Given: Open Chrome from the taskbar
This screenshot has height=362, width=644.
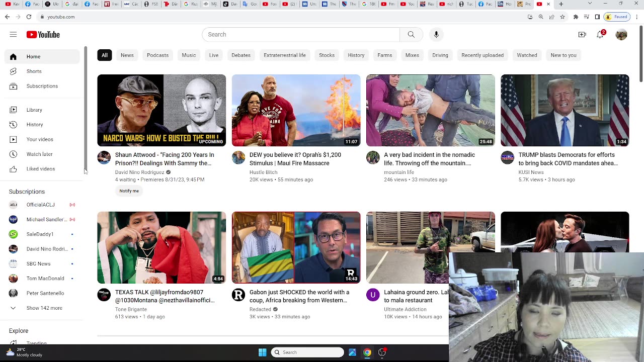Looking at the screenshot, I should [367, 352].
